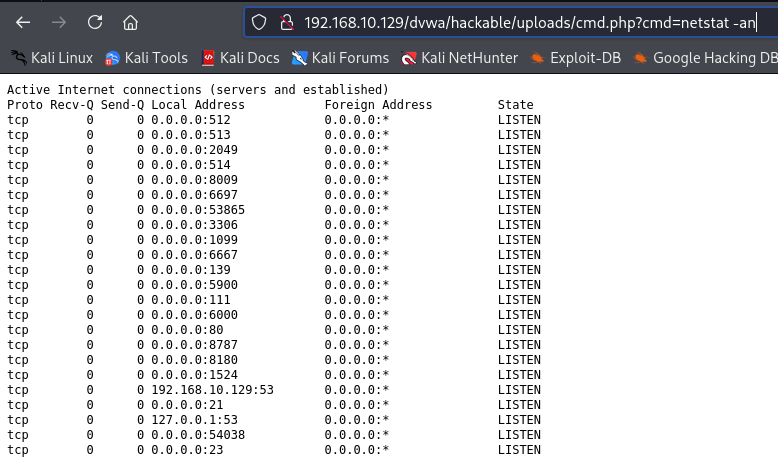This screenshot has height=458, width=778.
Task: Click the Kali Tools bookmark icon
Action: coord(112,59)
